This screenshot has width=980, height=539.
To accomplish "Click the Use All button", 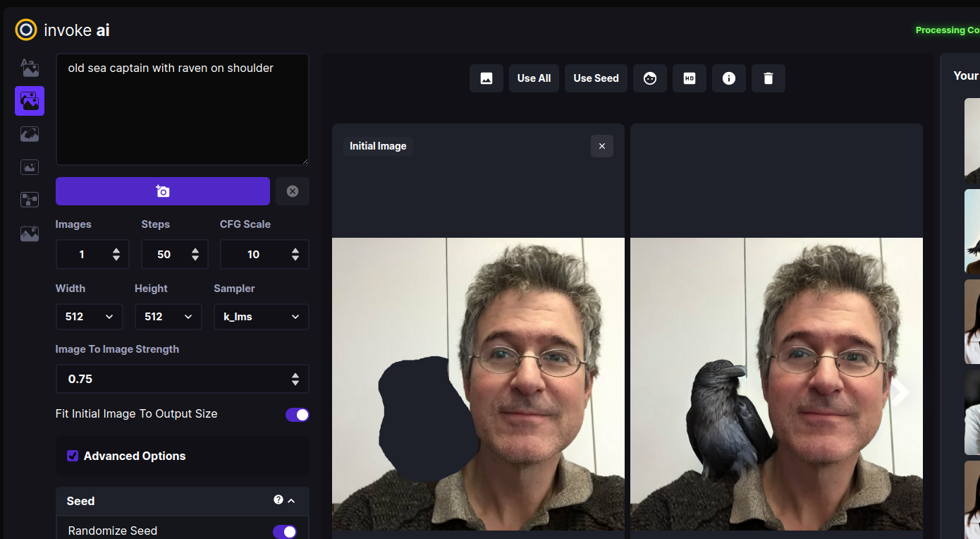I will tap(534, 78).
